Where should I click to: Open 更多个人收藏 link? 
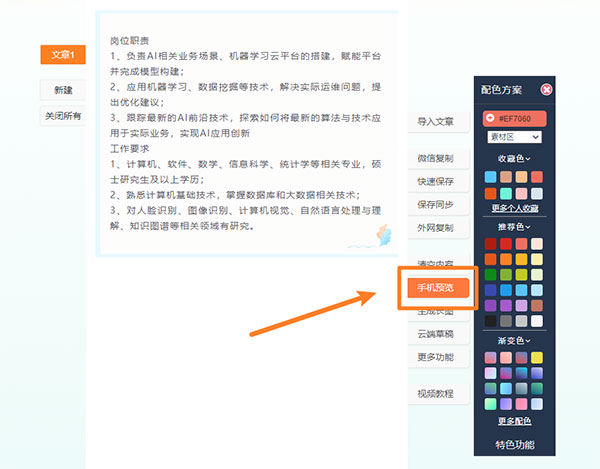pos(515,208)
